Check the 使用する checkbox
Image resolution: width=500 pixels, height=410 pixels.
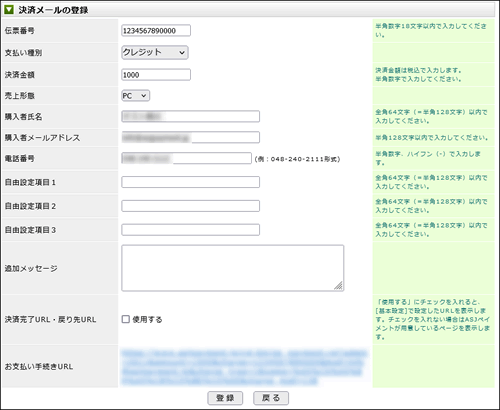[126, 319]
